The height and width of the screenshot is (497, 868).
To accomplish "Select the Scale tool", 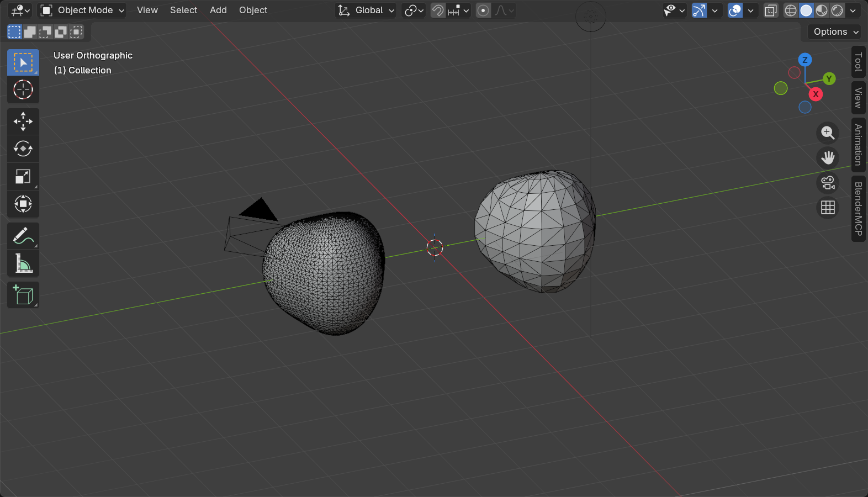I will (23, 176).
